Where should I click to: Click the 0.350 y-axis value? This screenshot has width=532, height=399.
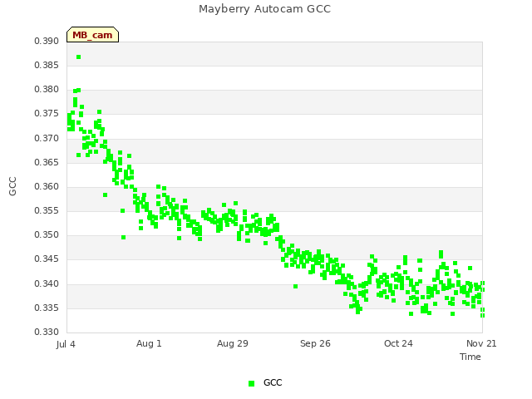[x=47, y=234]
